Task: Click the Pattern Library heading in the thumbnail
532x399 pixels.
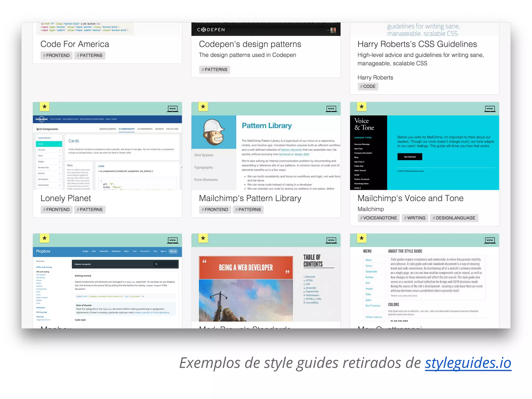Action: pos(267,125)
